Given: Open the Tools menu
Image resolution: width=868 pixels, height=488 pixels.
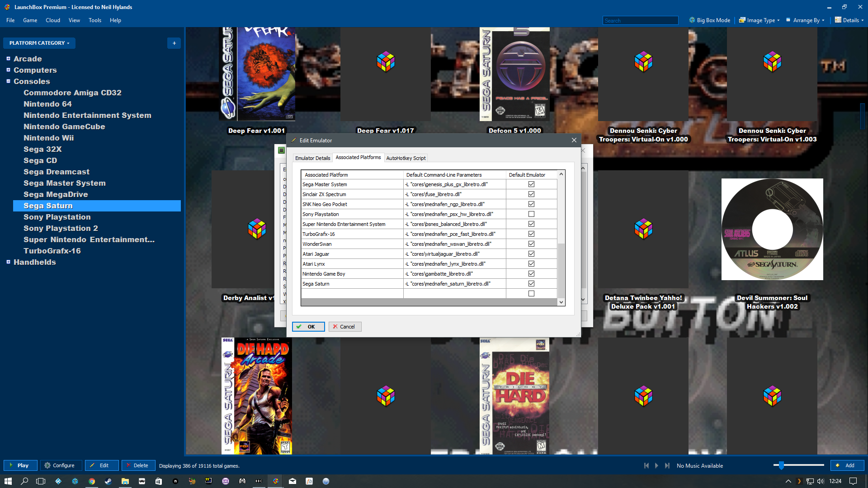Looking at the screenshot, I should point(94,20).
